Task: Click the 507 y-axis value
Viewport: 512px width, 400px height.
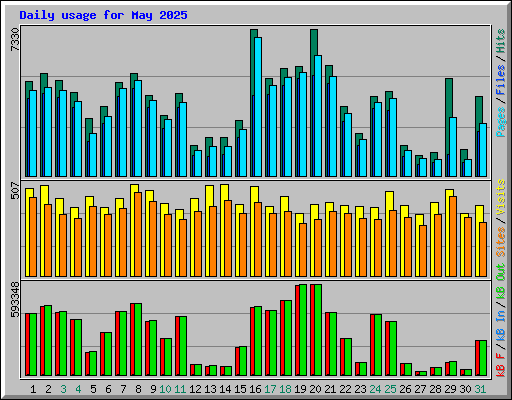Action: pyautogui.click(x=15, y=190)
